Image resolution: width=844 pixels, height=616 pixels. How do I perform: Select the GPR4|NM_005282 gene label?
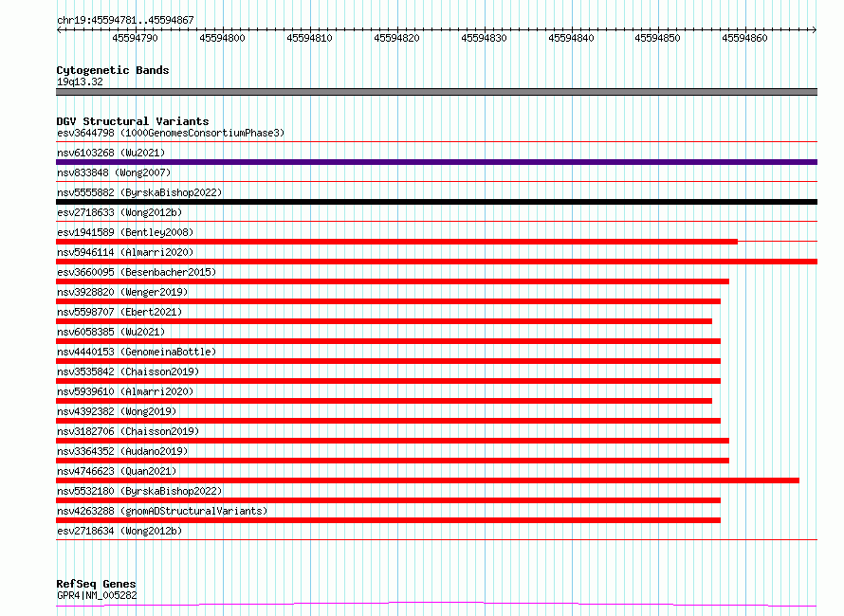click(x=97, y=595)
